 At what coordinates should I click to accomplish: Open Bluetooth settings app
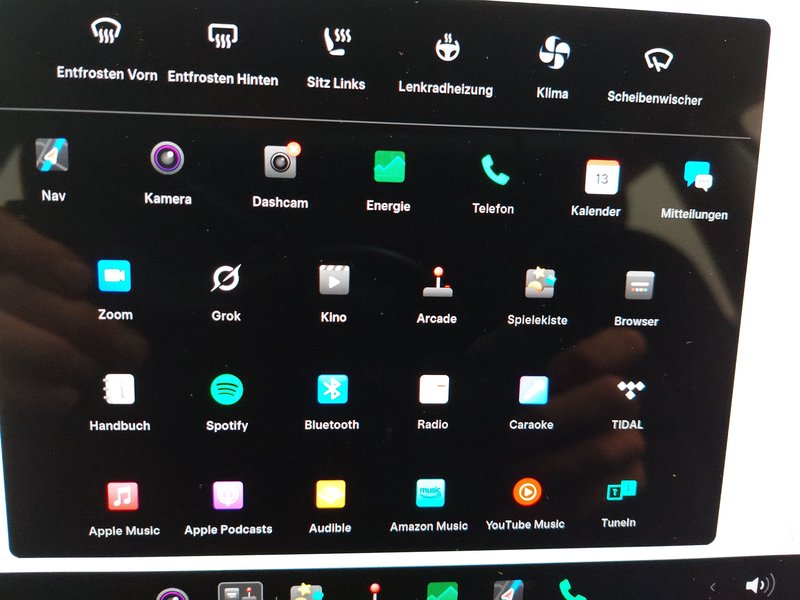333,389
